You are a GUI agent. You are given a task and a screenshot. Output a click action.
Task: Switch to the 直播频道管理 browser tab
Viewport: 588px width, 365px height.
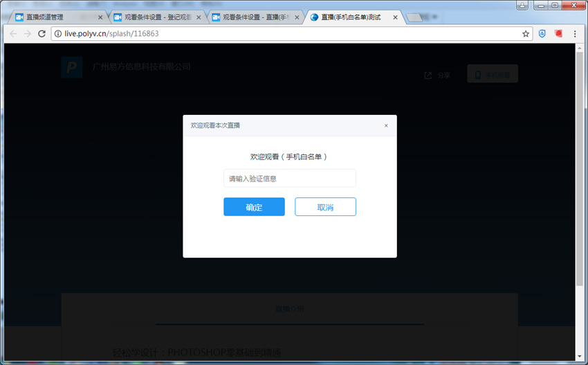pyautogui.click(x=55, y=17)
